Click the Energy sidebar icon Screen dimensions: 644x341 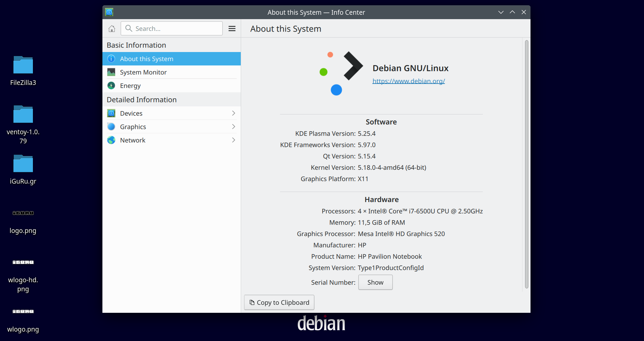pyautogui.click(x=111, y=86)
